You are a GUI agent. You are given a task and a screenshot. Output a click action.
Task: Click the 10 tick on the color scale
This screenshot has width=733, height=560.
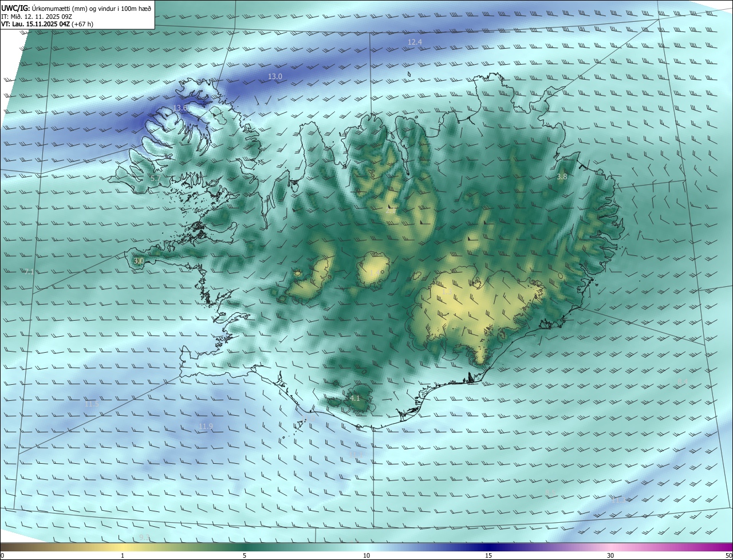pyautogui.click(x=366, y=555)
